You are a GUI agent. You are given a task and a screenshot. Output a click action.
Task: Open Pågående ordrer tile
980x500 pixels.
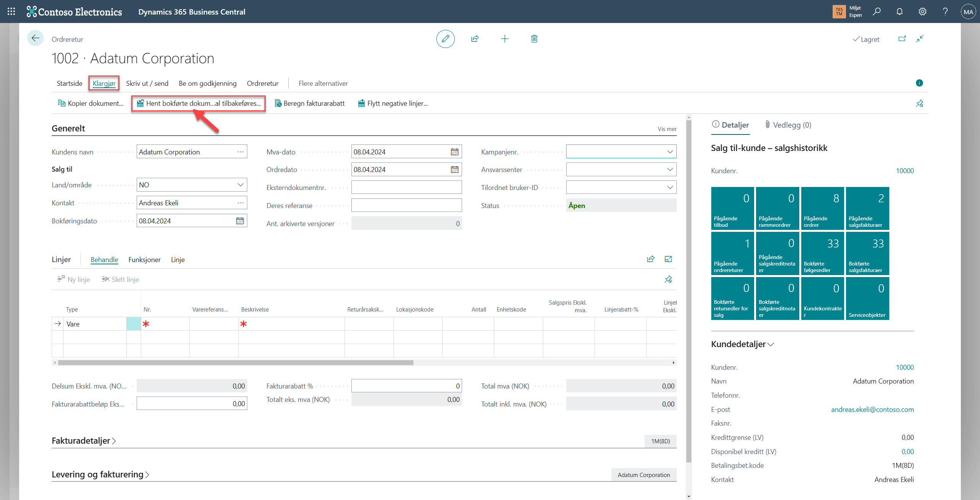pyautogui.click(x=822, y=208)
